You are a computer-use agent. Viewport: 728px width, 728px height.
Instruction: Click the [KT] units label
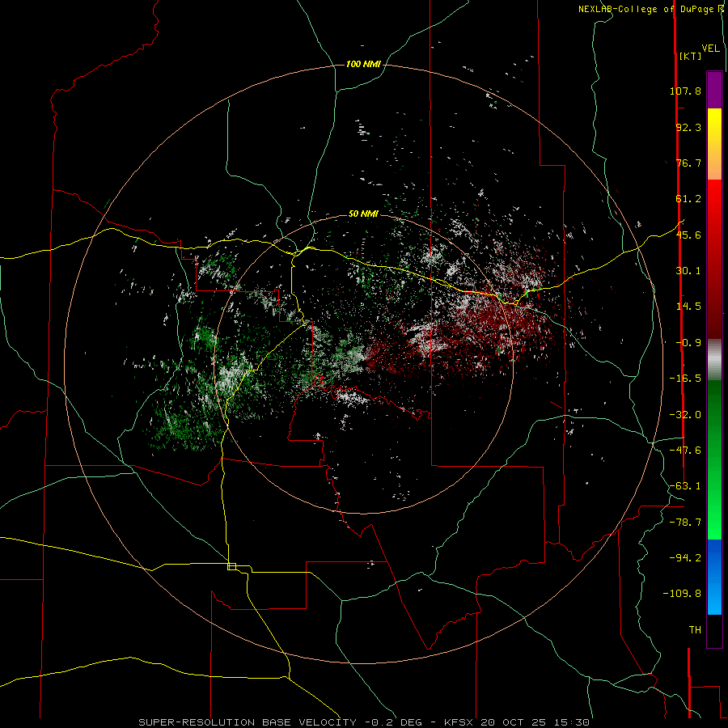pyautogui.click(x=690, y=56)
